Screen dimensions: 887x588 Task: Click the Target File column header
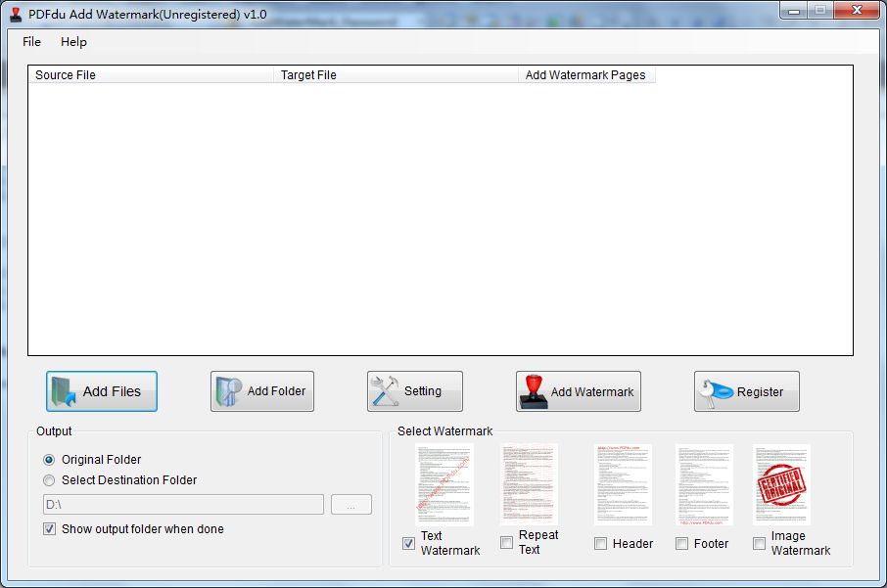(396, 74)
